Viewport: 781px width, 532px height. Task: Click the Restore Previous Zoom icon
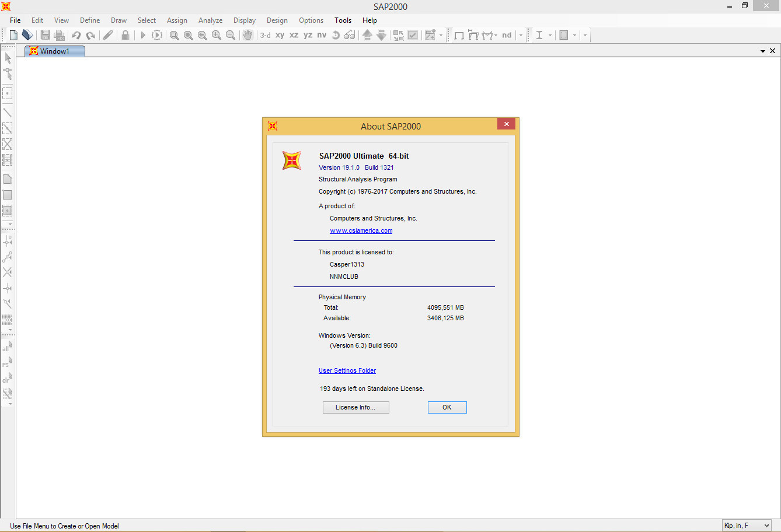(202, 35)
